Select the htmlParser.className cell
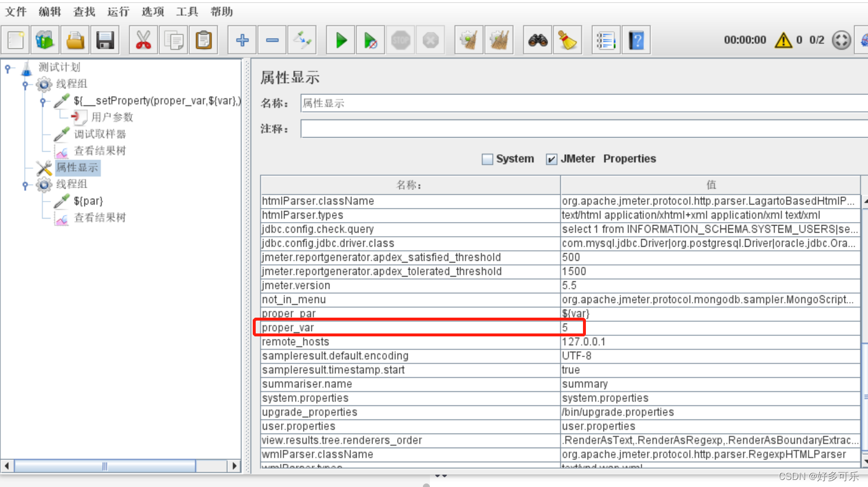The height and width of the screenshot is (487, 868). tap(411, 201)
